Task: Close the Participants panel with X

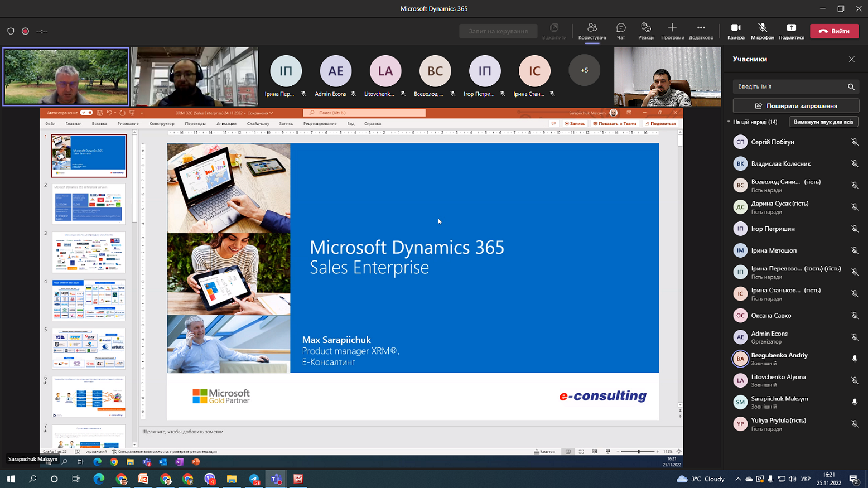Action: click(x=851, y=59)
